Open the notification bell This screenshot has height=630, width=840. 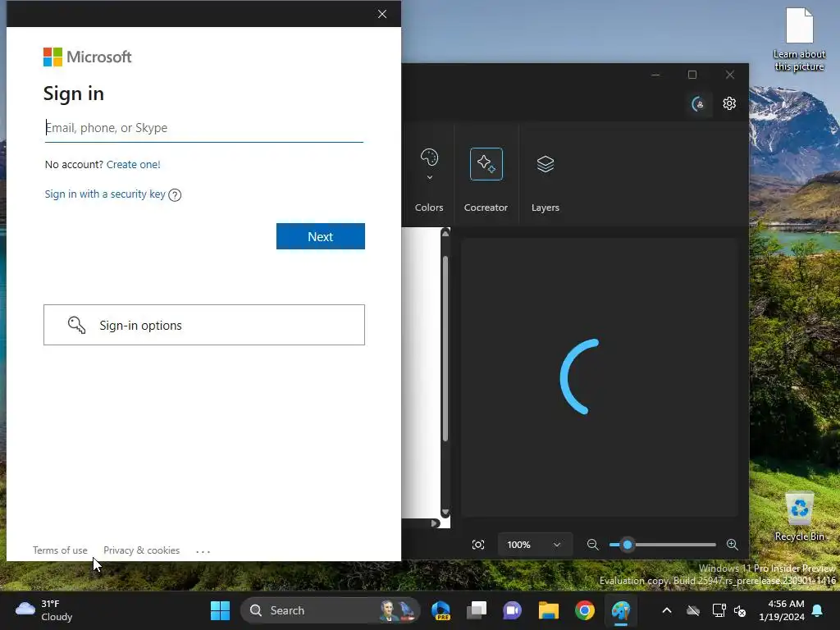818,610
